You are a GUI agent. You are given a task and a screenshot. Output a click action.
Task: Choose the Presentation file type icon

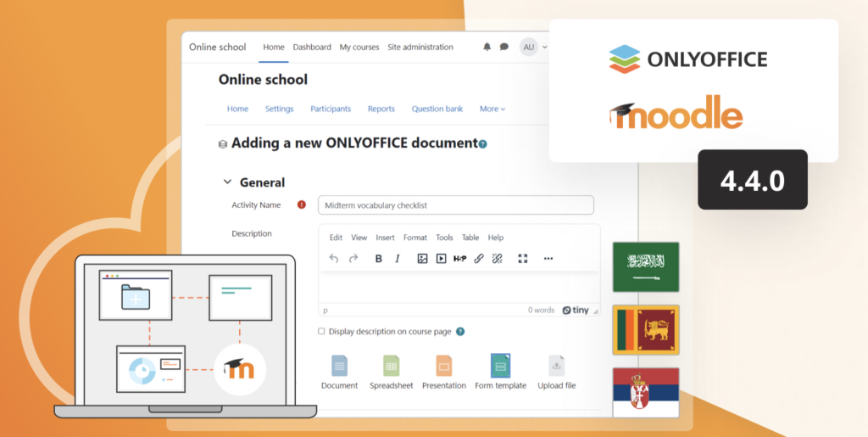click(444, 367)
